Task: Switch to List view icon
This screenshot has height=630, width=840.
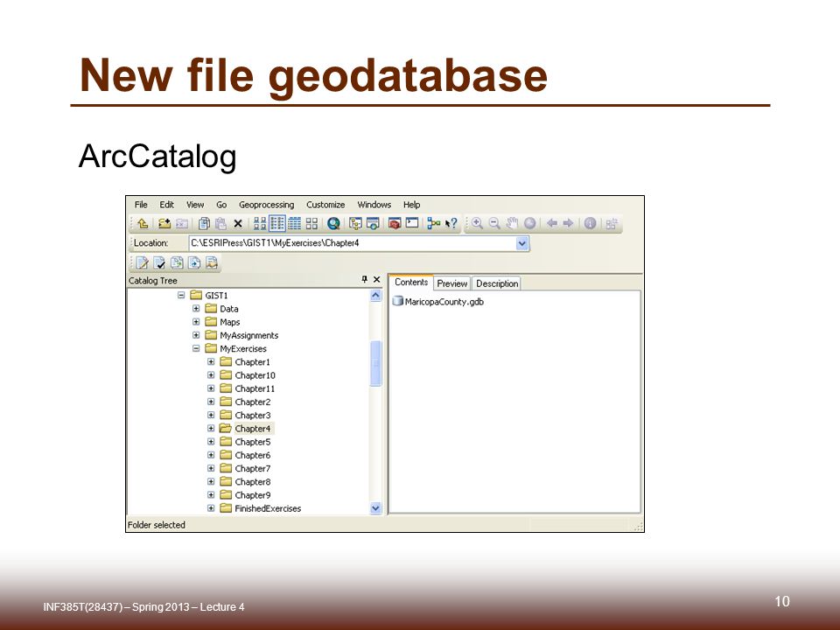Action: point(277,223)
